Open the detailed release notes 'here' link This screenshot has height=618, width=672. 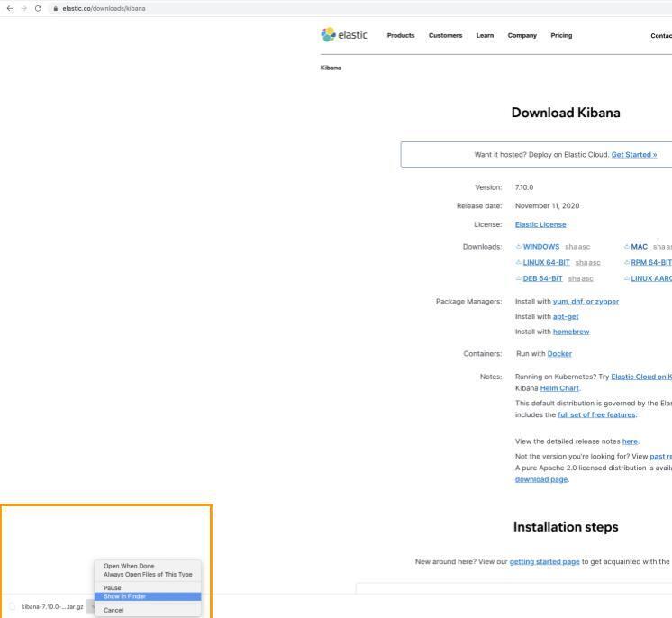point(630,441)
